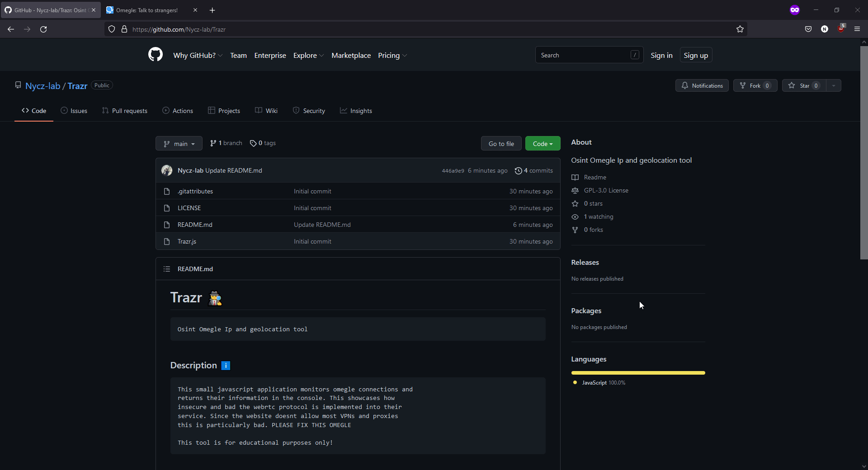Open the uBlock extension icon
The height and width of the screenshot is (470, 868).
click(x=841, y=28)
